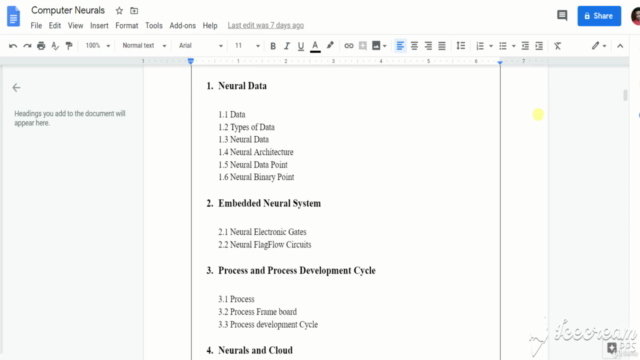Toggle Italic formatting
Viewport: 640px width, 360px height.
pos(287,46)
